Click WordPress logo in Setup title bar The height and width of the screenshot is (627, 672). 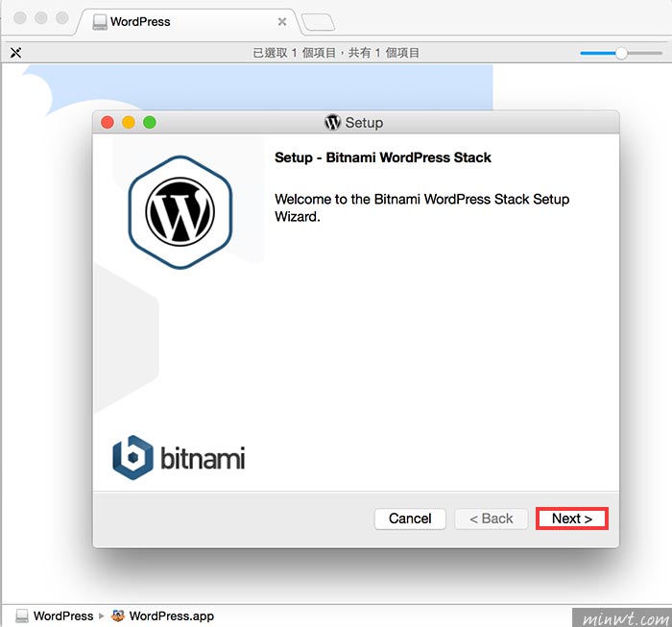[332, 123]
